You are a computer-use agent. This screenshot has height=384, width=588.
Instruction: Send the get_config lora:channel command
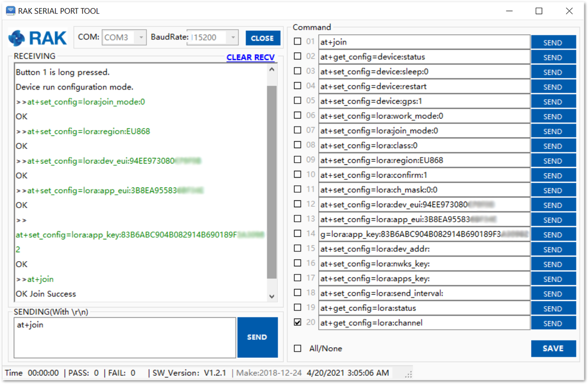point(553,323)
